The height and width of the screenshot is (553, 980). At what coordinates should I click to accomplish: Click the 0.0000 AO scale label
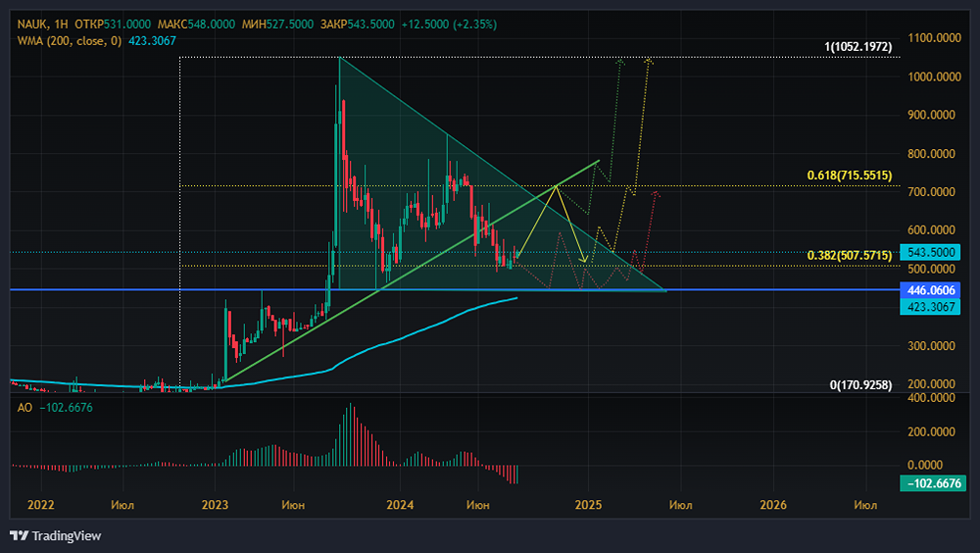(925, 466)
